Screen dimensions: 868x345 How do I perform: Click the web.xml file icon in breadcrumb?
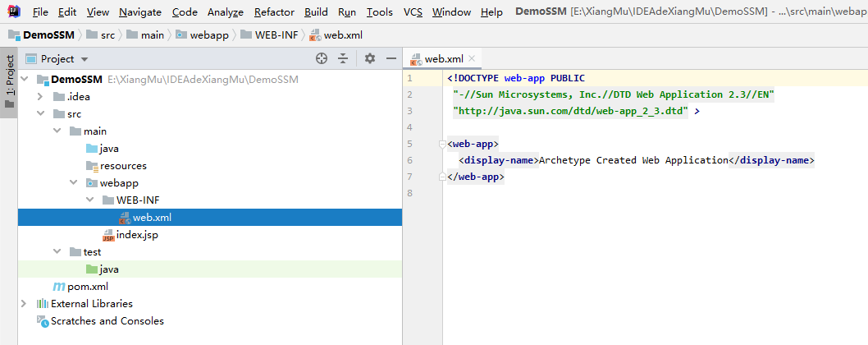click(x=315, y=35)
